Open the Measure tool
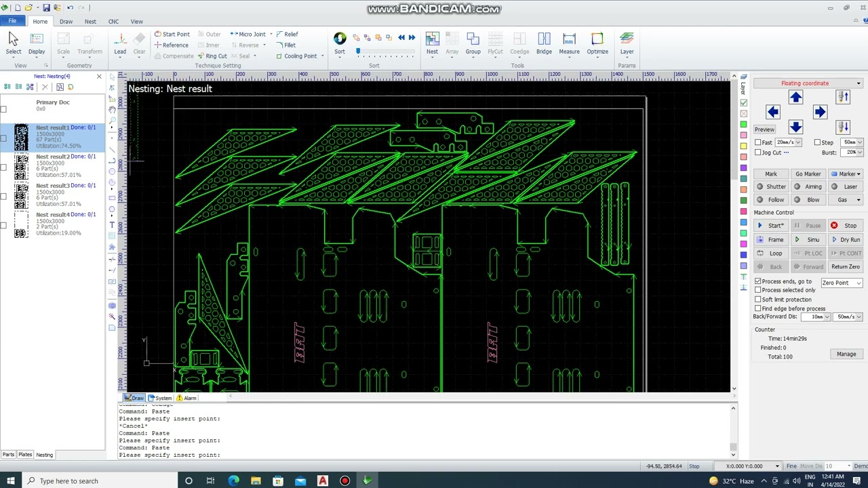Screen dimensions: 868x488 point(569,43)
